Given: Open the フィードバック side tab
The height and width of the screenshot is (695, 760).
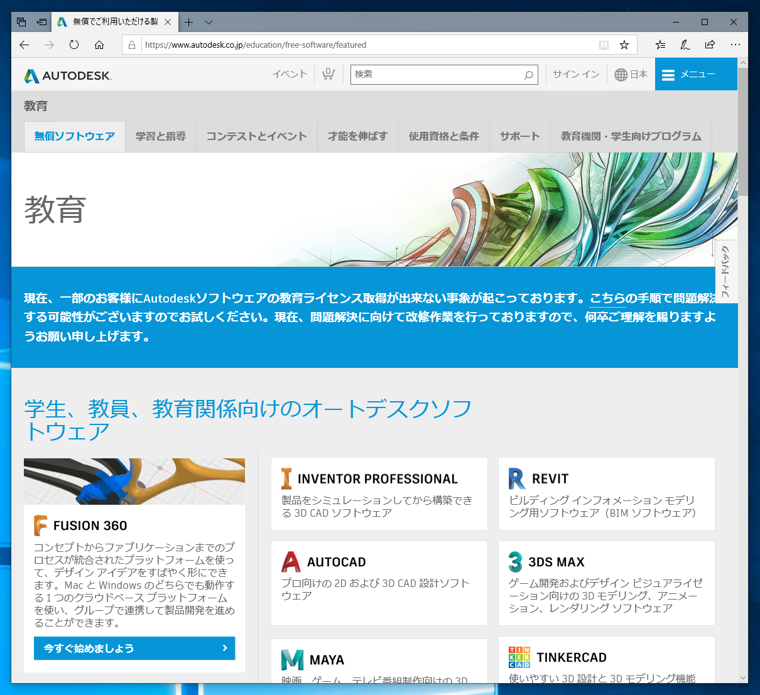Looking at the screenshot, I should (726, 271).
